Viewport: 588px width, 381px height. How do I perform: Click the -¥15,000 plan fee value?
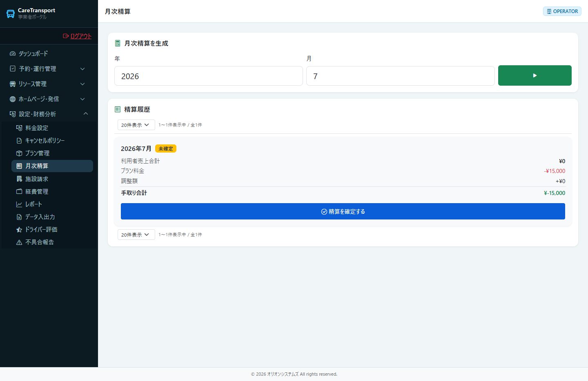coord(555,171)
